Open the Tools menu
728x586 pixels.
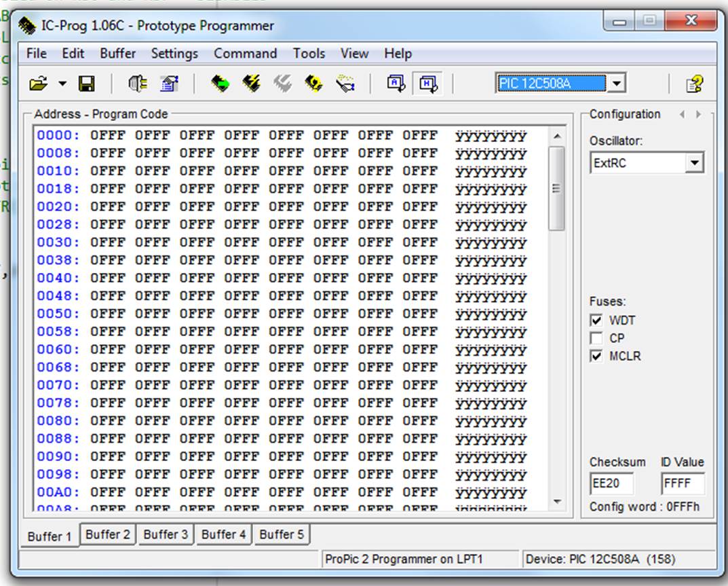coord(309,54)
